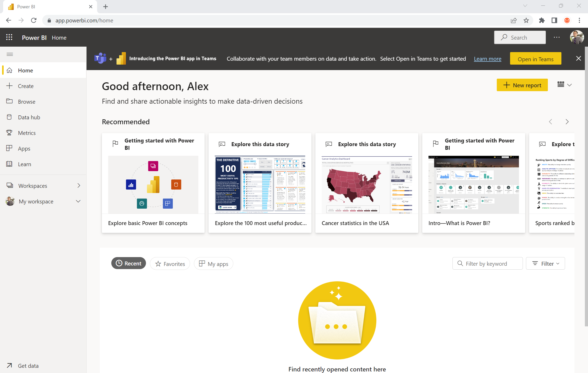Select the Recent tab filter
Screen dimensions: 588x373
(x=128, y=263)
